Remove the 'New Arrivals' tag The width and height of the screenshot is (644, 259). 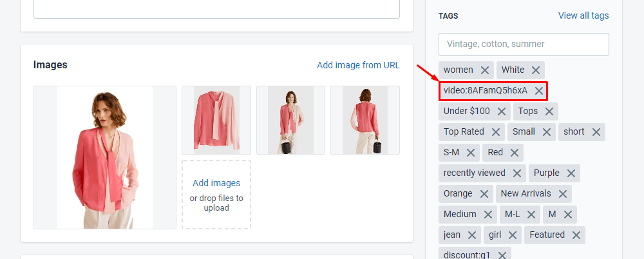[x=562, y=194]
